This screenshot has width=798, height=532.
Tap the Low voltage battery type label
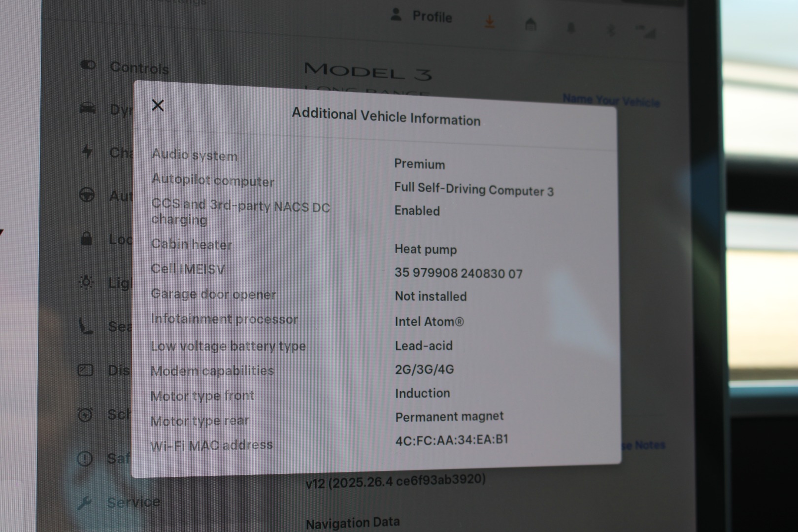(228, 346)
